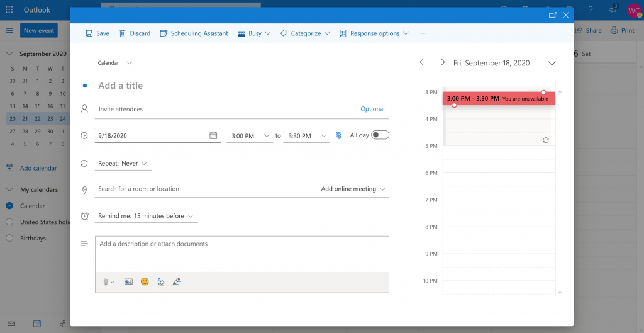Click the attach file paperclip icon
Image resolution: width=644 pixels, height=333 pixels.
(x=106, y=282)
